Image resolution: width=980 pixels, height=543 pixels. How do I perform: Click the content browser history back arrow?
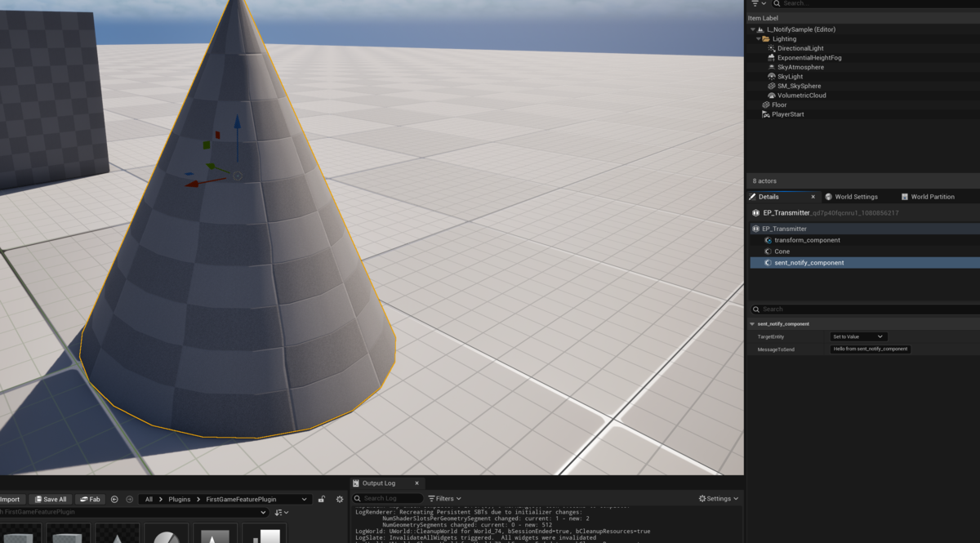115,499
